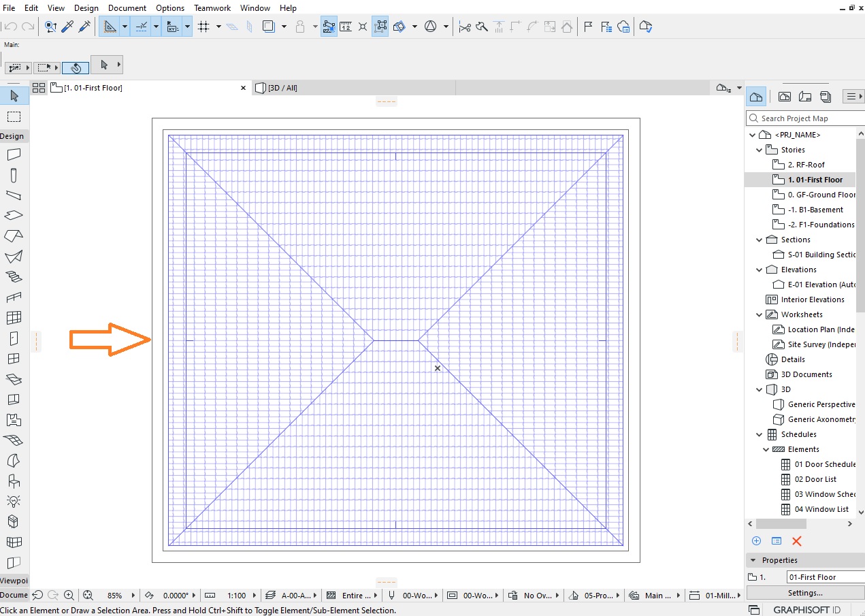Select the Shell tool

[x=14, y=257]
